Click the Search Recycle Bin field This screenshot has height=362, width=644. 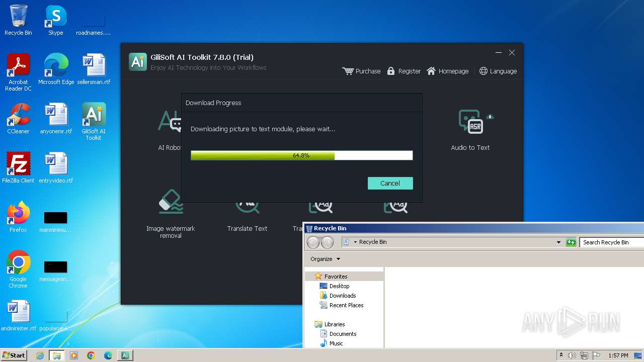[x=612, y=242]
